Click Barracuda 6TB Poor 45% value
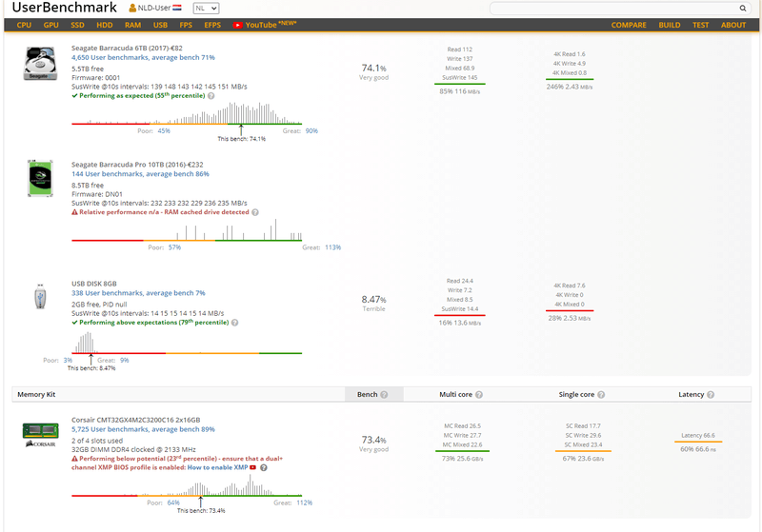The height and width of the screenshot is (532, 762). (x=164, y=131)
